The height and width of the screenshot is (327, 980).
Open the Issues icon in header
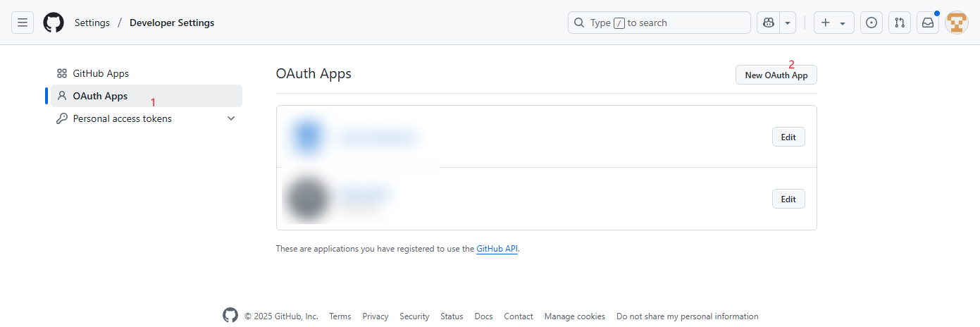pos(872,23)
